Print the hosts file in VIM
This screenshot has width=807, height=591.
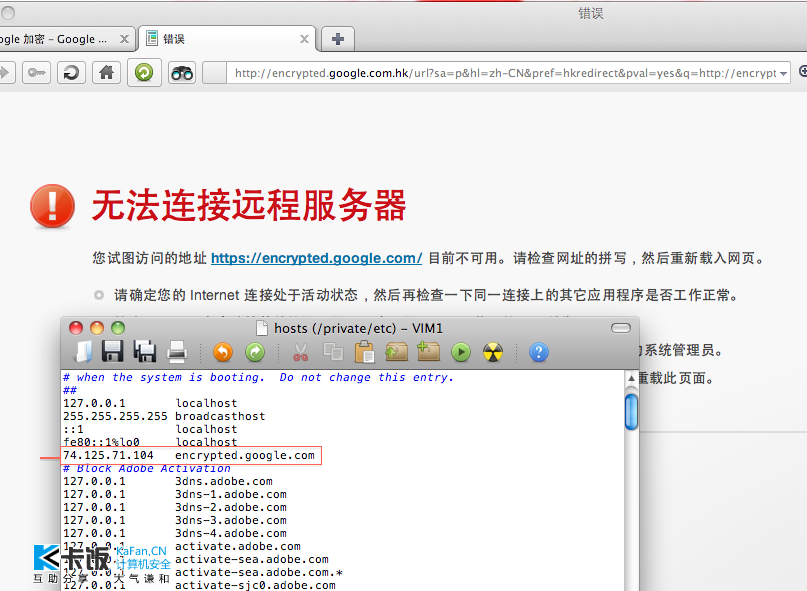(x=177, y=352)
